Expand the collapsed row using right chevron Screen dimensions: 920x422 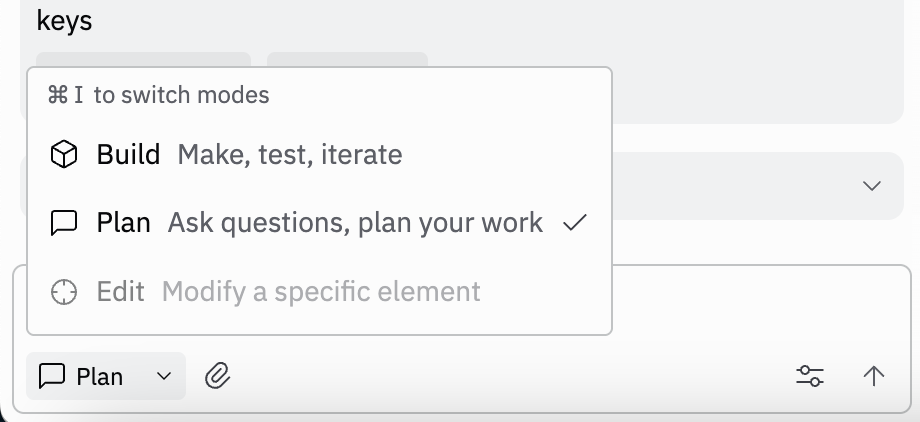click(x=872, y=186)
